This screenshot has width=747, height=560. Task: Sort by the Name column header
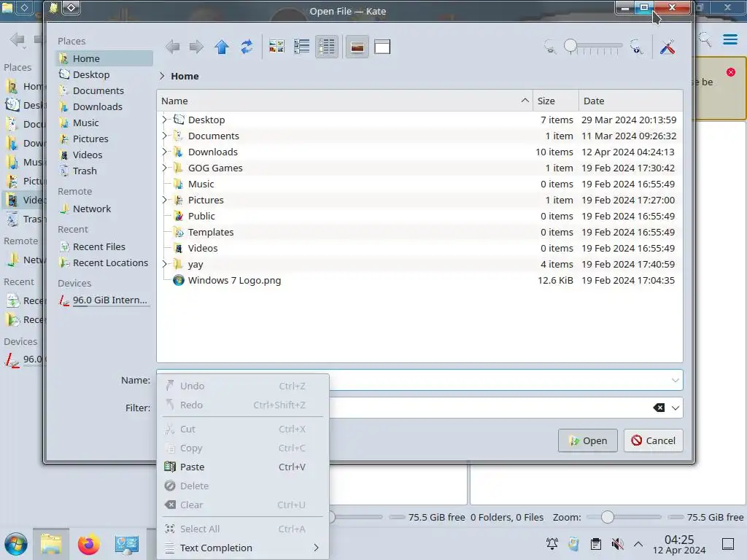tap(344, 101)
